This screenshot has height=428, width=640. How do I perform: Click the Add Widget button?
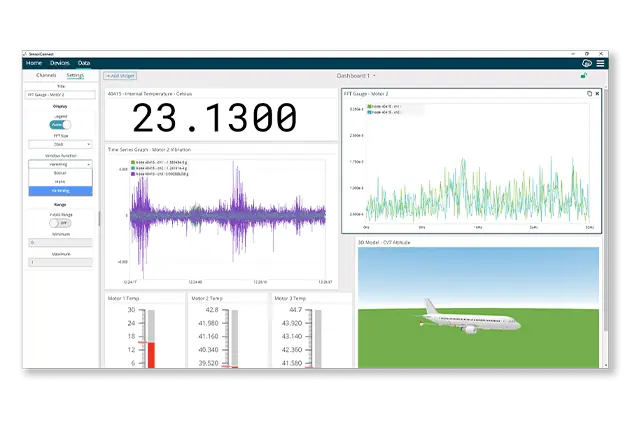point(120,76)
